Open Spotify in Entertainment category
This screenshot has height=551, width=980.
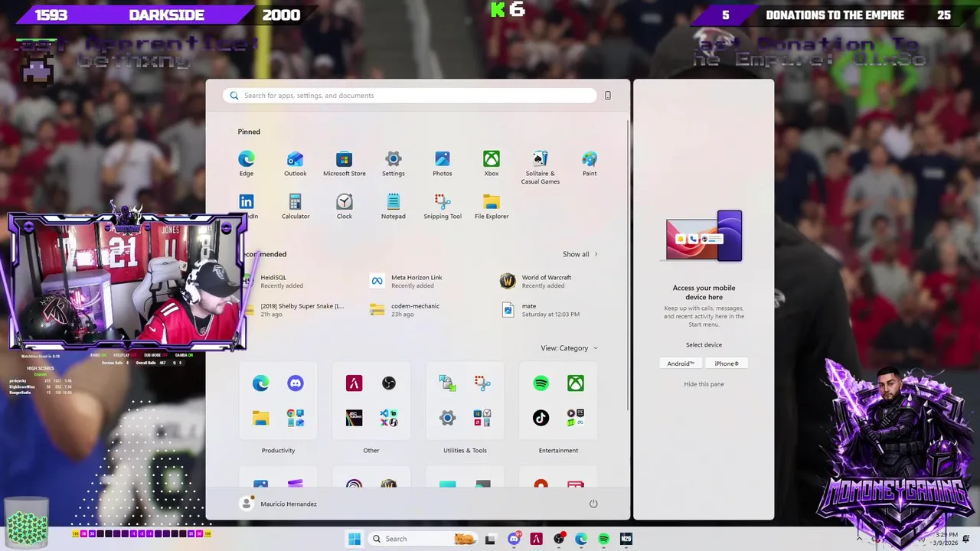[x=541, y=383]
